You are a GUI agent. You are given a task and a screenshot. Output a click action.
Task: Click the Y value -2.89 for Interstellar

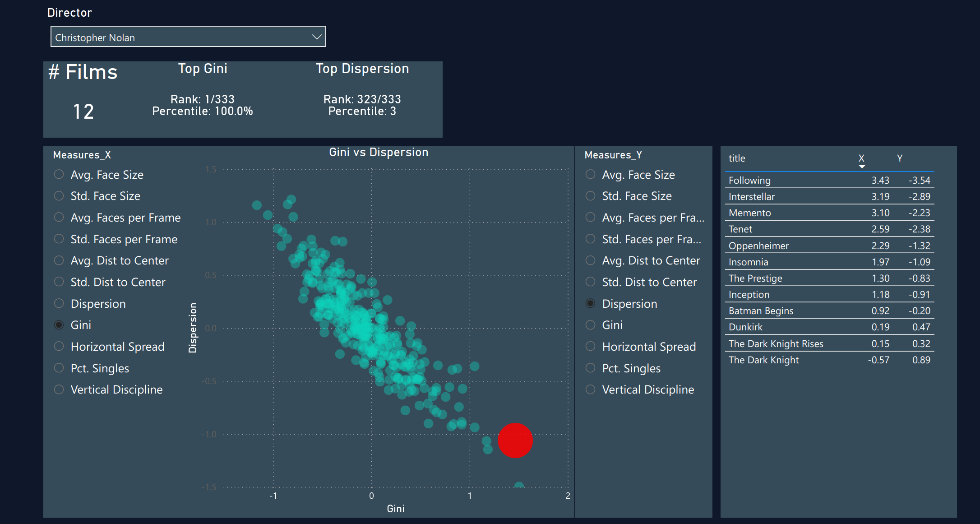point(920,196)
